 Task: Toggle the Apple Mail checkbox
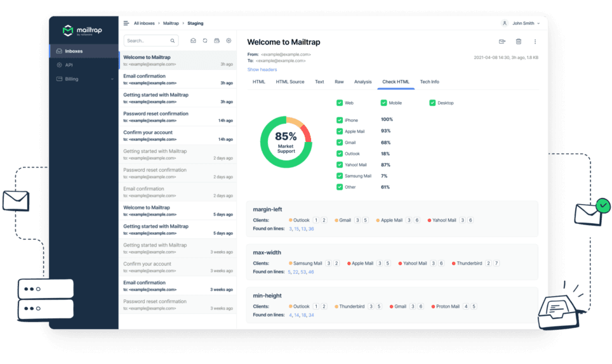point(339,131)
